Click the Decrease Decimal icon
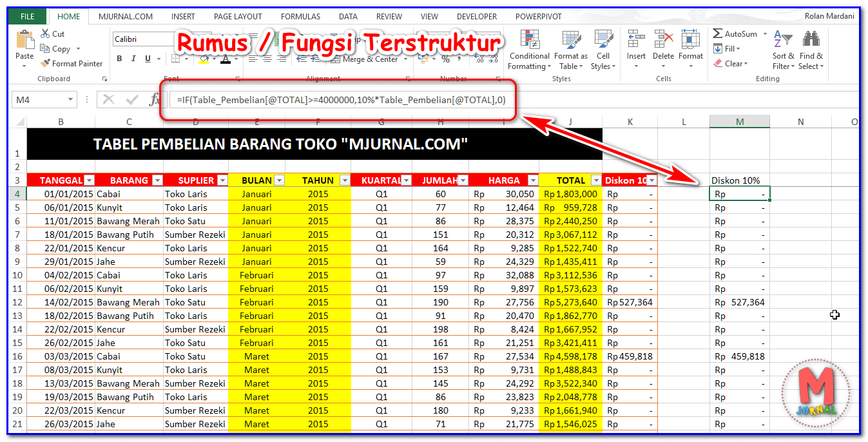The height and width of the screenshot is (442, 868). click(493, 59)
